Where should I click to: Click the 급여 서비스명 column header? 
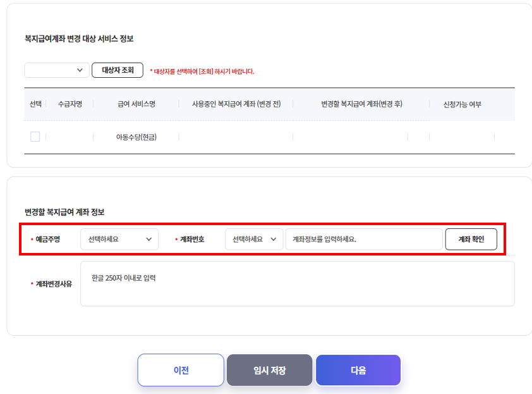click(136, 104)
